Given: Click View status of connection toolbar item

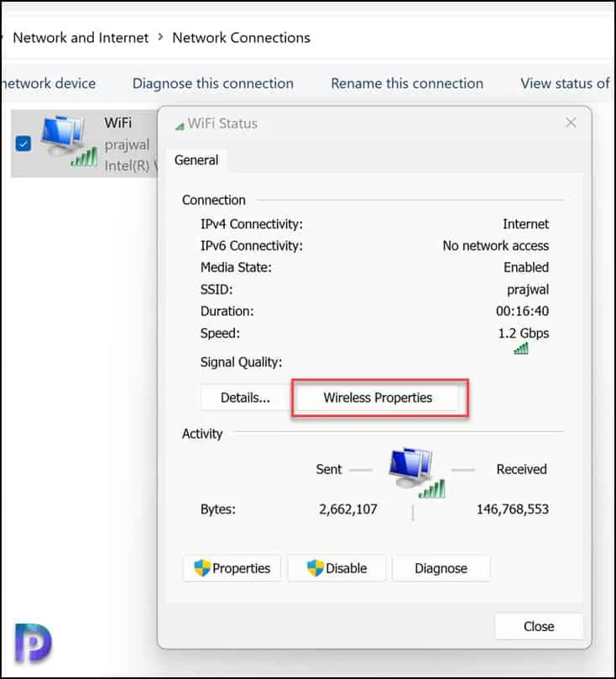Looking at the screenshot, I should [x=565, y=83].
